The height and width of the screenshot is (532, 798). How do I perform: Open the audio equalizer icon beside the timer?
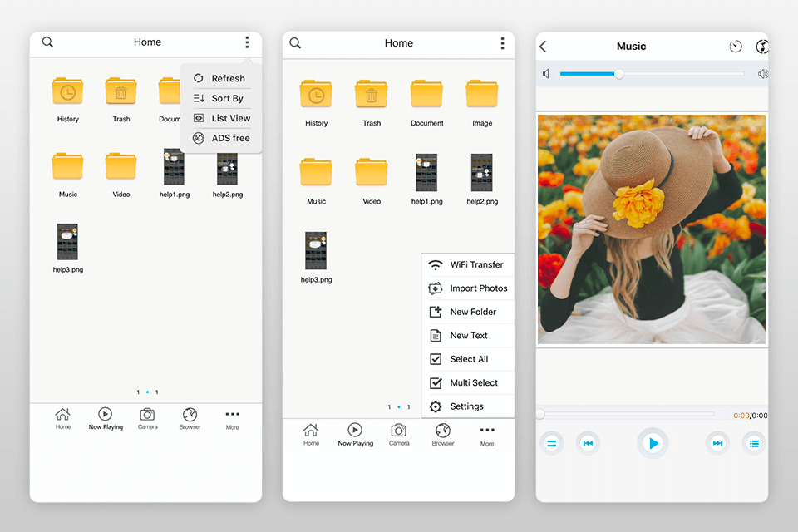coord(762,47)
